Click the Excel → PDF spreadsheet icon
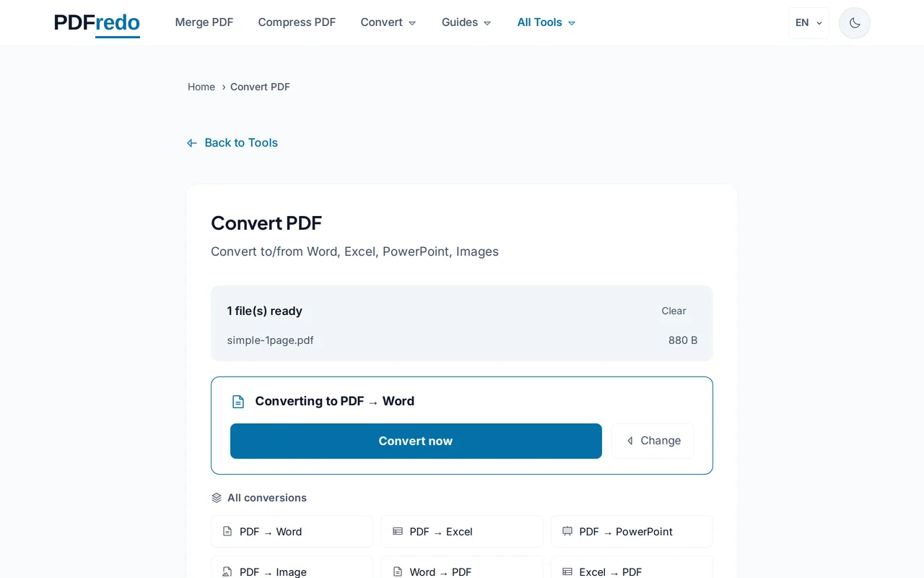This screenshot has width=924, height=578. point(567,571)
